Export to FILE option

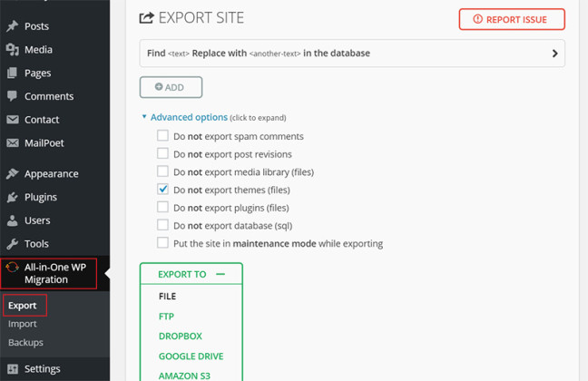coord(167,297)
